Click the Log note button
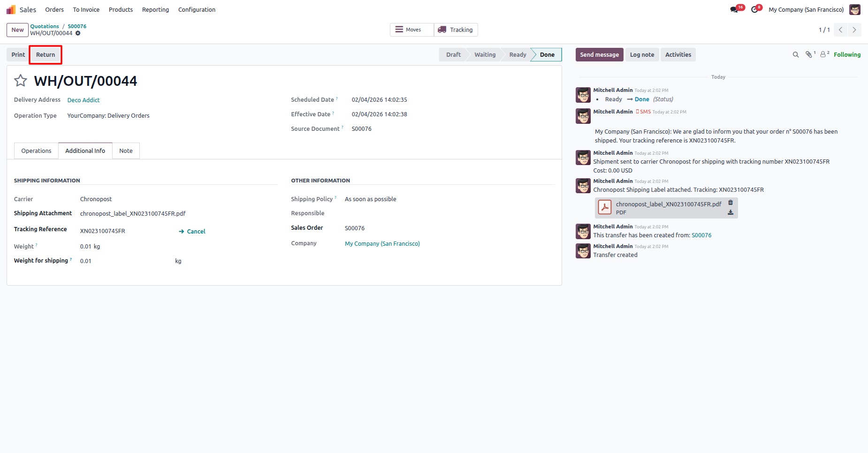Viewport: 868px width, 453px height. coord(642,55)
